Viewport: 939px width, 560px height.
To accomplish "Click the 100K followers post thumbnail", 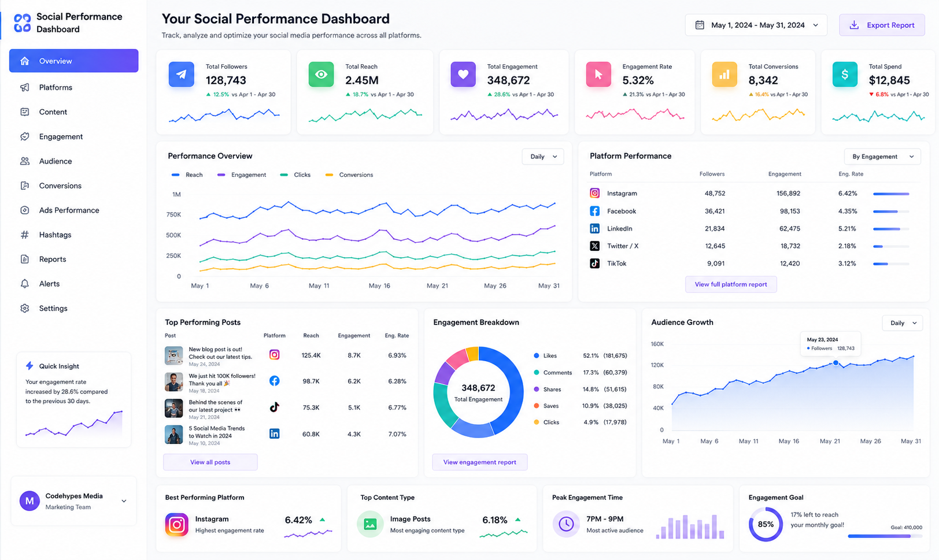I will click(173, 382).
